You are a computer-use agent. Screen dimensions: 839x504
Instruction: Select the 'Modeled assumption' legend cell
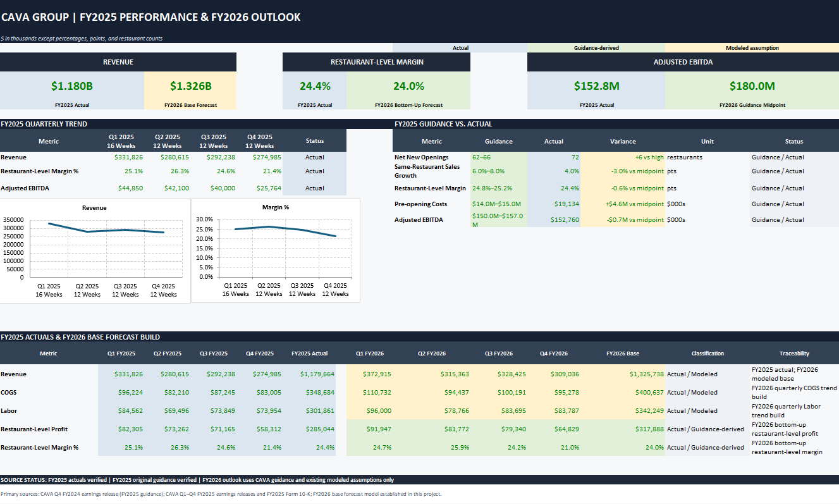[x=752, y=48]
